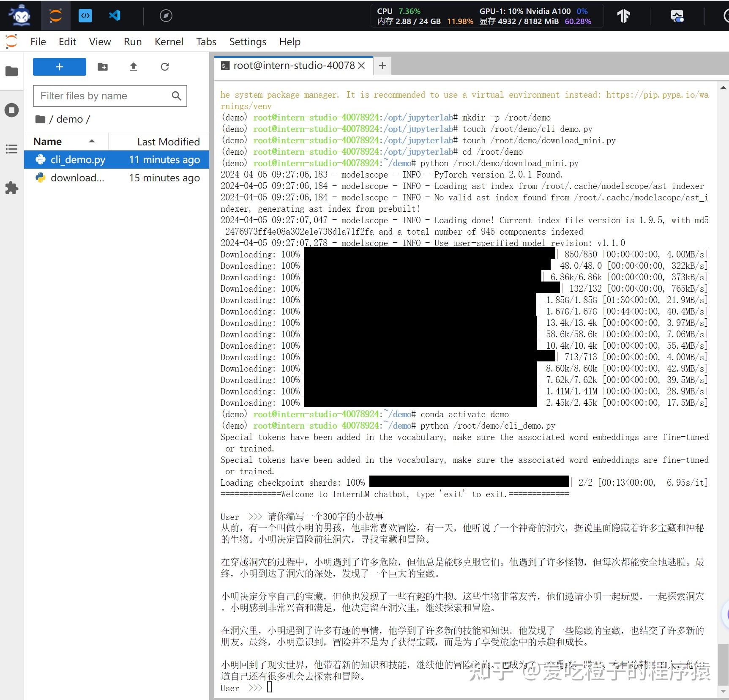
Task: Click the terminal cursor at last User prompt
Action: pos(269,687)
